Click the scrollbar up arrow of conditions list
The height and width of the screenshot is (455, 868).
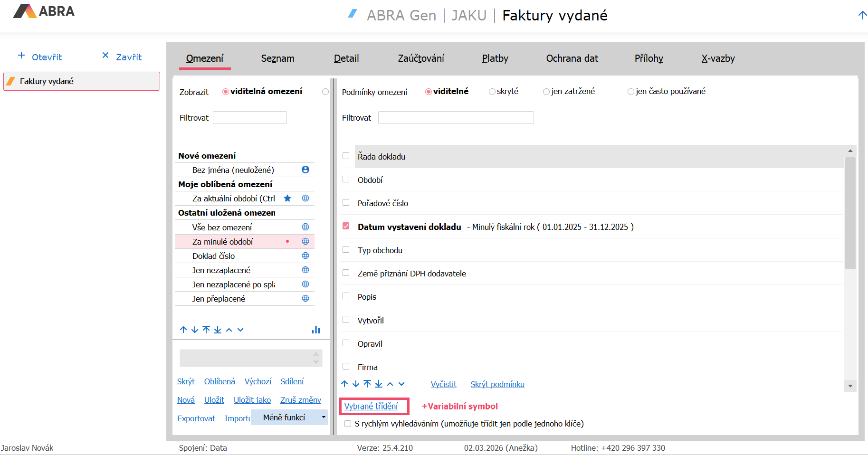[x=850, y=151]
